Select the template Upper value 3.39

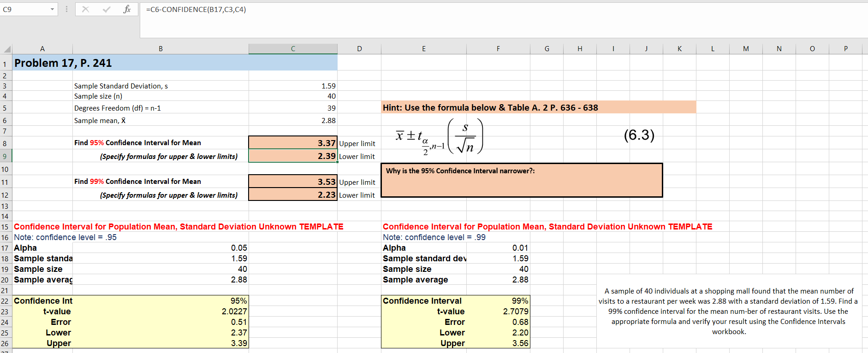click(161, 343)
